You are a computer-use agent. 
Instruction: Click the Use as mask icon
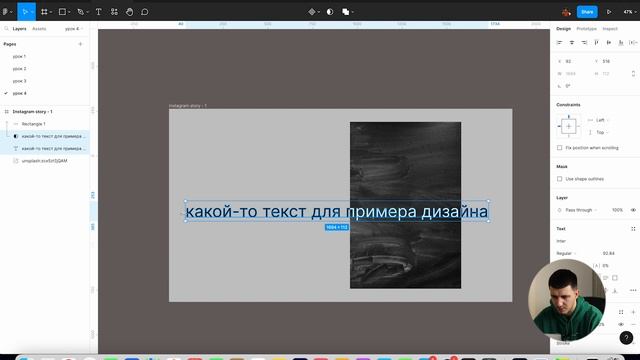[330, 12]
